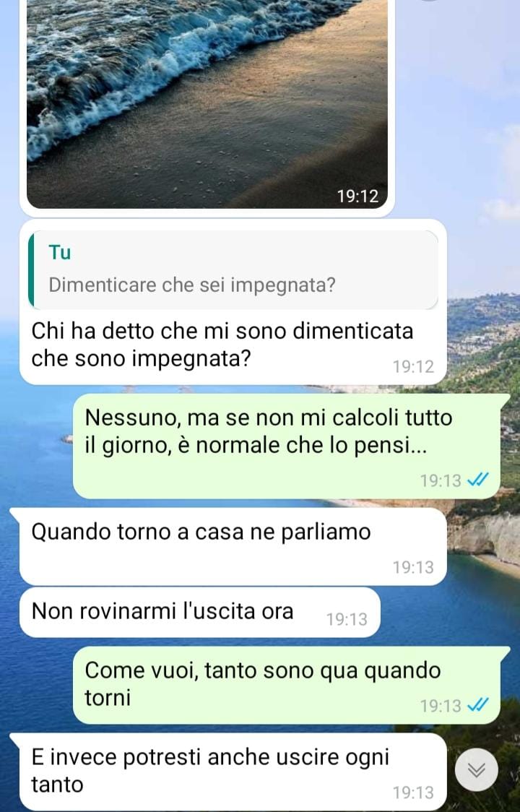Select the message "Come vuoi, tanto sono qua"

[287, 685]
